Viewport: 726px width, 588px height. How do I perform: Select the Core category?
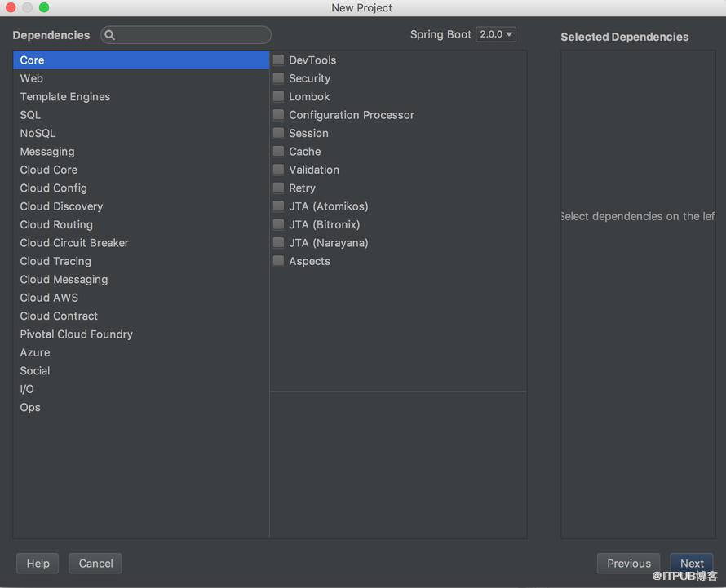(x=141, y=60)
